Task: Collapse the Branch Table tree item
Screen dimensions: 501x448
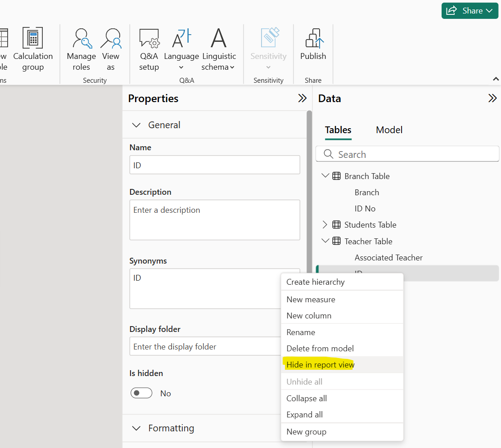Action: tap(325, 175)
